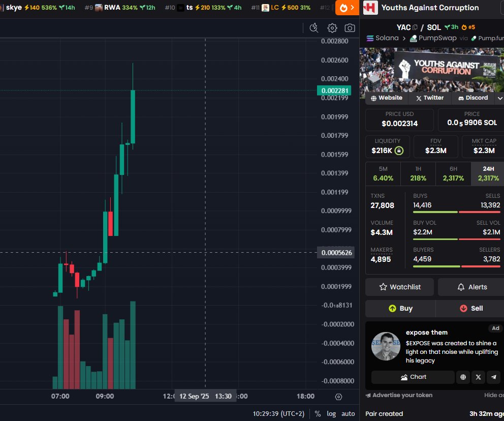Click the VOLUME $4.3M value

click(382, 232)
